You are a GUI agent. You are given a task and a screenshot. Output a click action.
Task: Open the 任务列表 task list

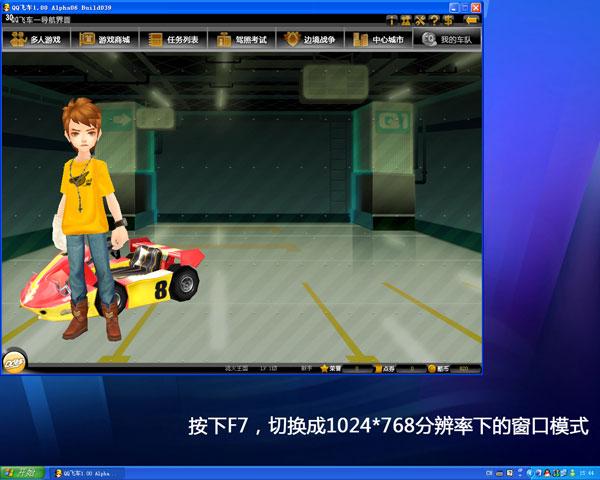(173, 39)
